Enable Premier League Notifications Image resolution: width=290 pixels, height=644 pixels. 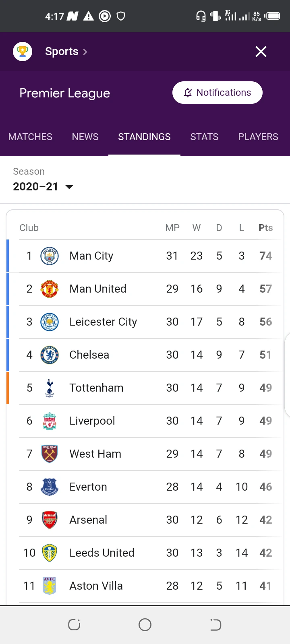(217, 93)
